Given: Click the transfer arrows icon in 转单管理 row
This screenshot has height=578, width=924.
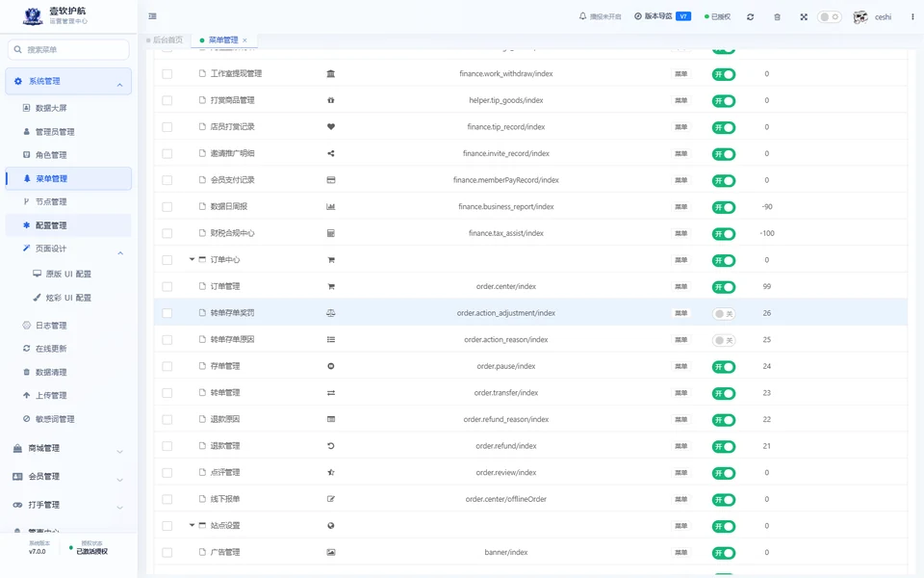Looking at the screenshot, I should click(x=330, y=393).
